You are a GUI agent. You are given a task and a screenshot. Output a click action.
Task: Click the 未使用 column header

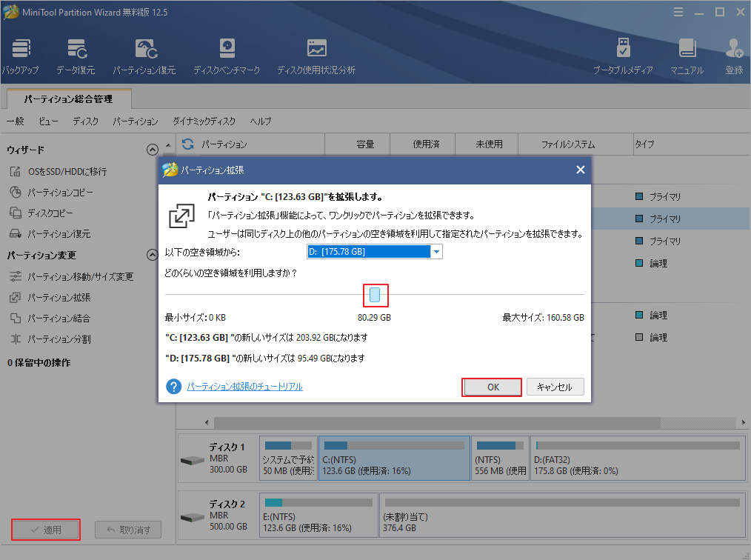pyautogui.click(x=487, y=144)
